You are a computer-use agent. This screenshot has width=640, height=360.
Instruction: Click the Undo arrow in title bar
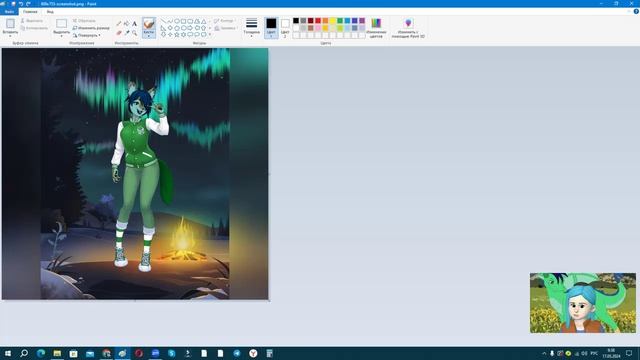20,4
